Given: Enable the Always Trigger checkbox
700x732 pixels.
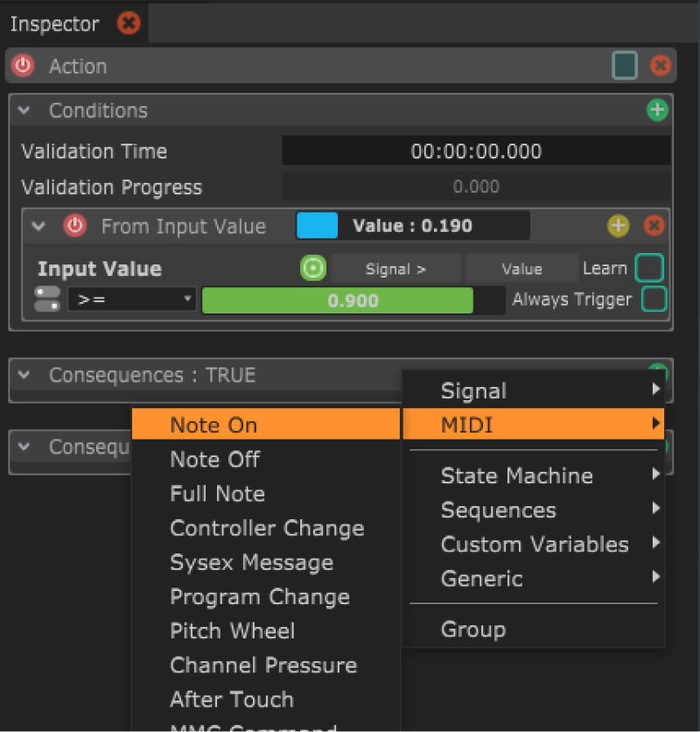Looking at the screenshot, I should 654,299.
